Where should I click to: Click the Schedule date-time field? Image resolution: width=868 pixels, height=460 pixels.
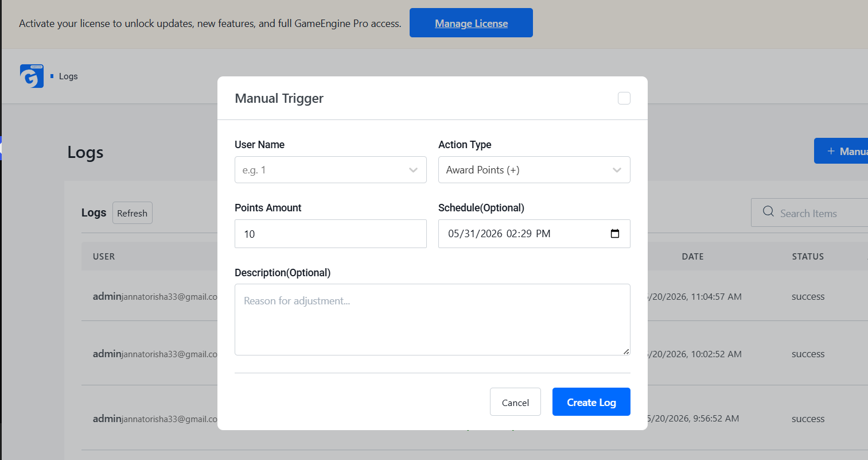pos(534,234)
